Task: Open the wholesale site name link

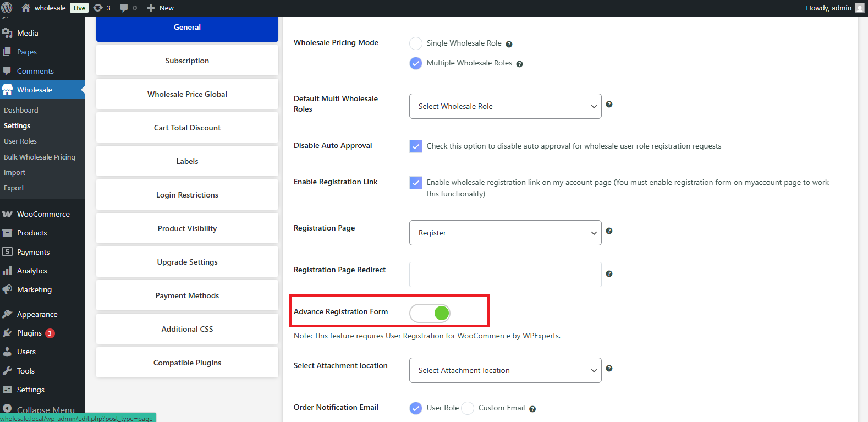Action: pos(50,8)
